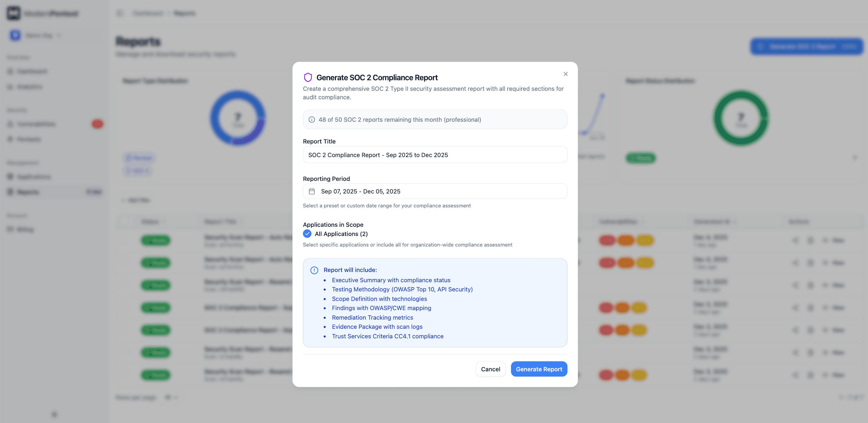
Task: Select Applications in the sidebar menu
Action: pyautogui.click(x=34, y=177)
